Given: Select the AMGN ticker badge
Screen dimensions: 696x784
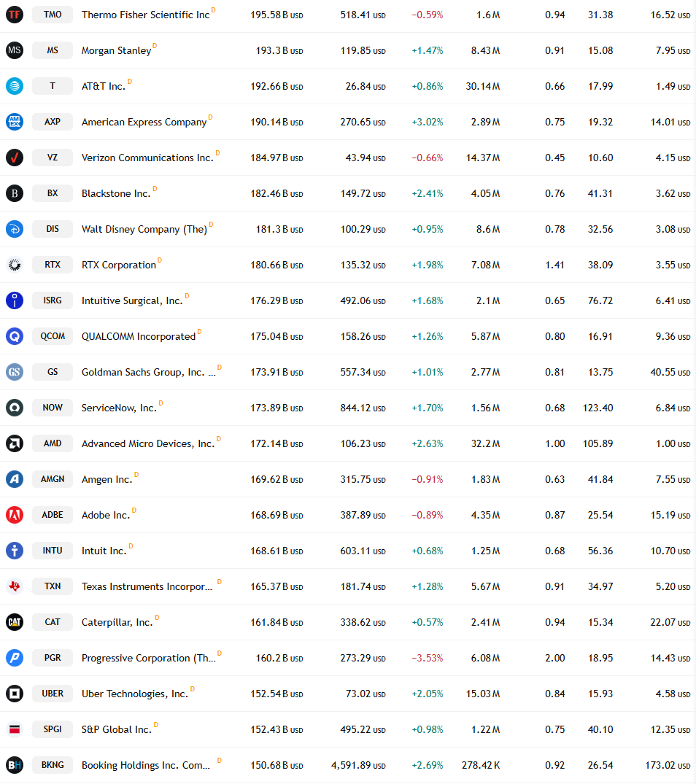Looking at the screenshot, I should click(x=53, y=479).
